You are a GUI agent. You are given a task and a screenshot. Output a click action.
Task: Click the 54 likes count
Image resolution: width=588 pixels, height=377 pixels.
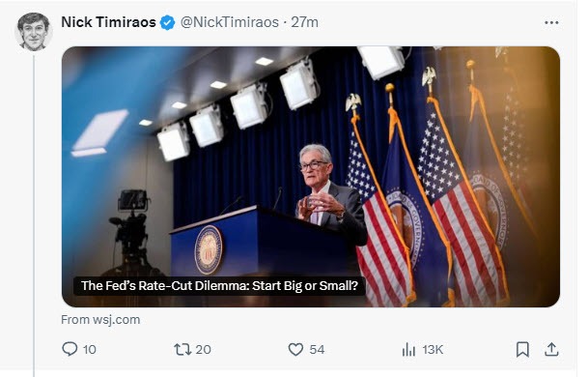click(317, 350)
